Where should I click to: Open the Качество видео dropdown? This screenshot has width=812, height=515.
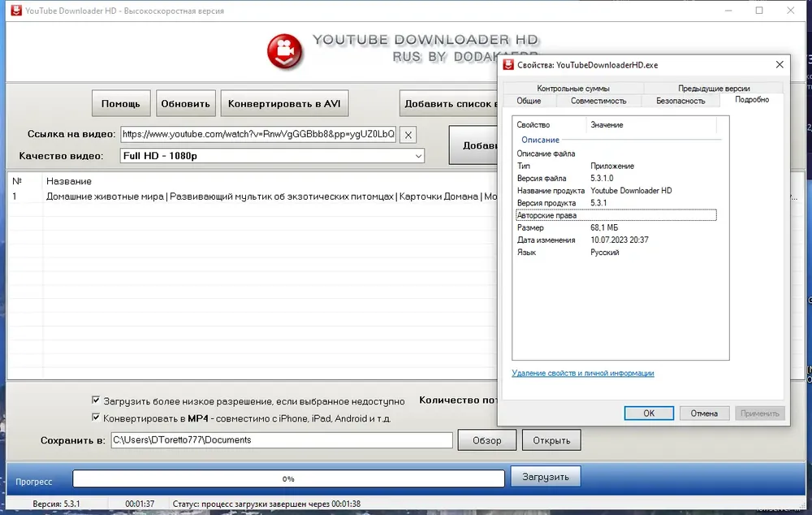(272, 156)
